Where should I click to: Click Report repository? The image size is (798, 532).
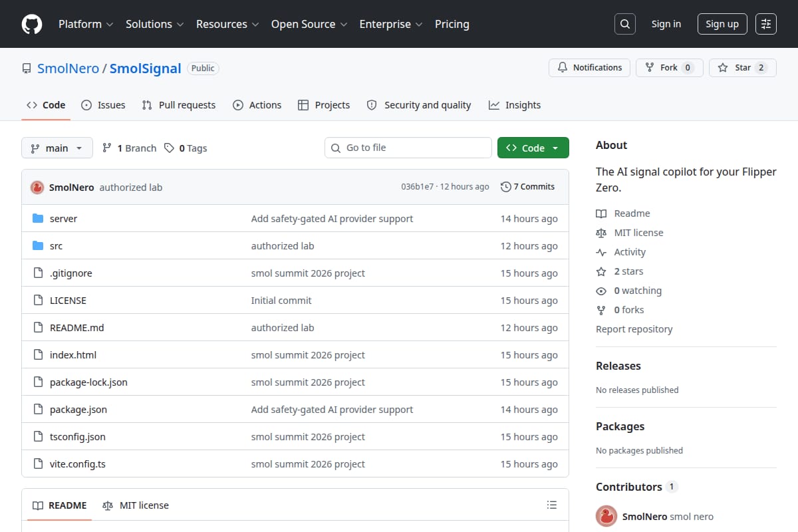tap(634, 329)
